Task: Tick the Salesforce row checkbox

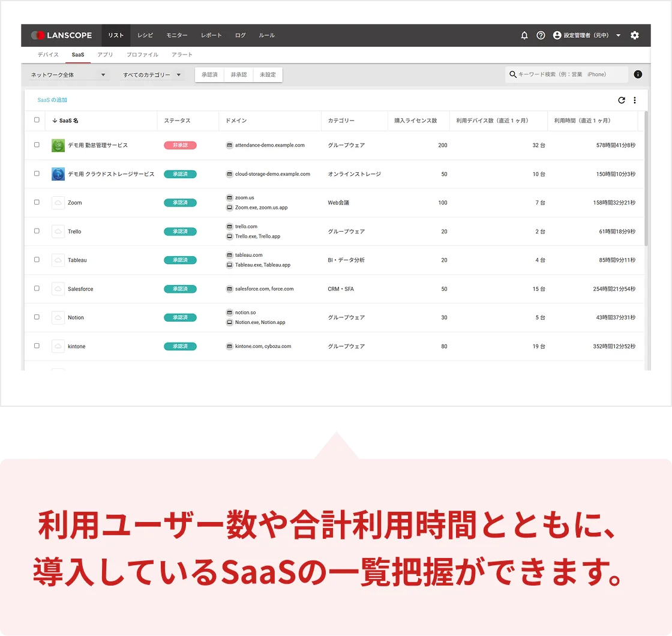Action: [x=37, y=289]
